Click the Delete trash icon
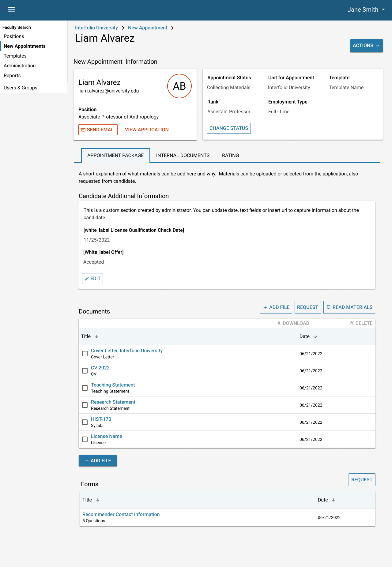This screenshot has height=567, width=392. (352, 323)
